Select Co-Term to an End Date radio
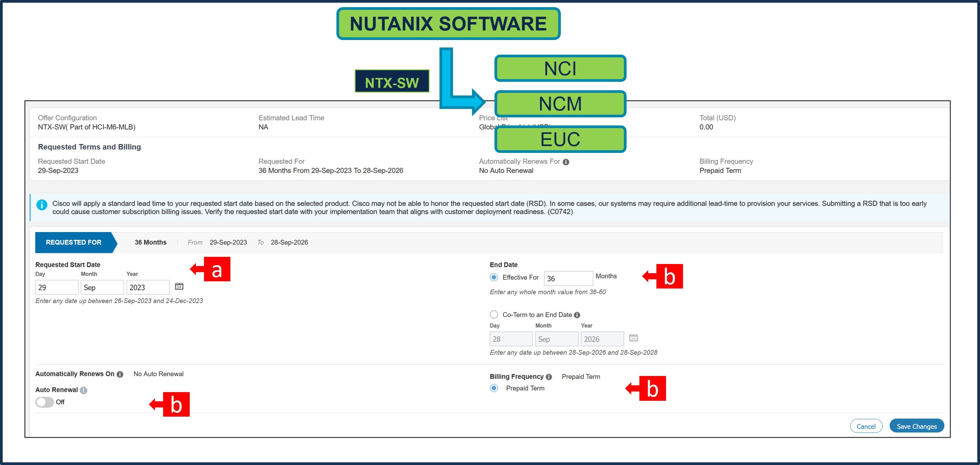Screen dimensions: 980x465 coord(494,314)
